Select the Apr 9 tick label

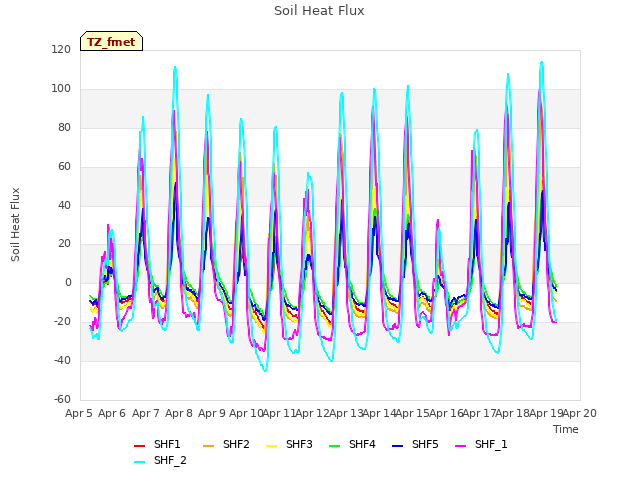coord(212,413)
